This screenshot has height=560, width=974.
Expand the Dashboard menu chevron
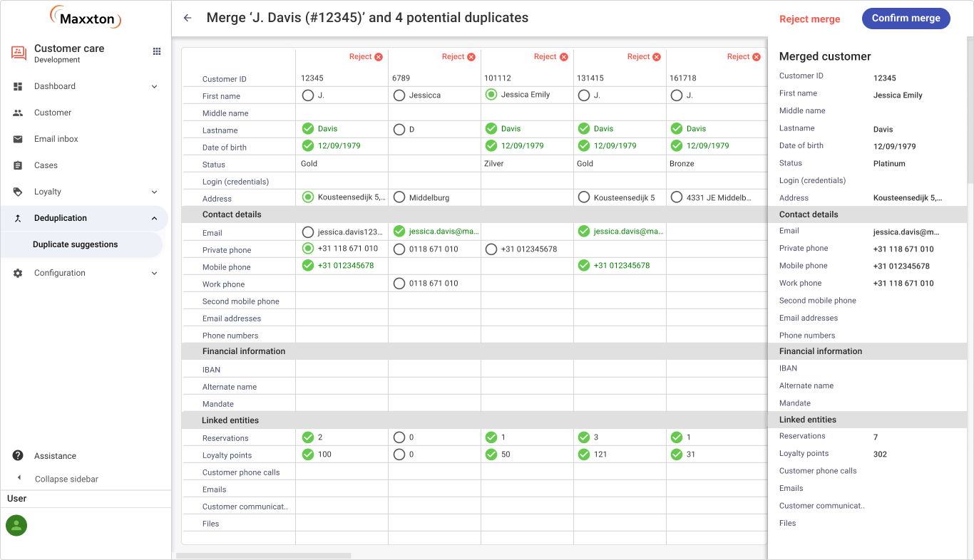pyautogui.click(x=154, y=86)
